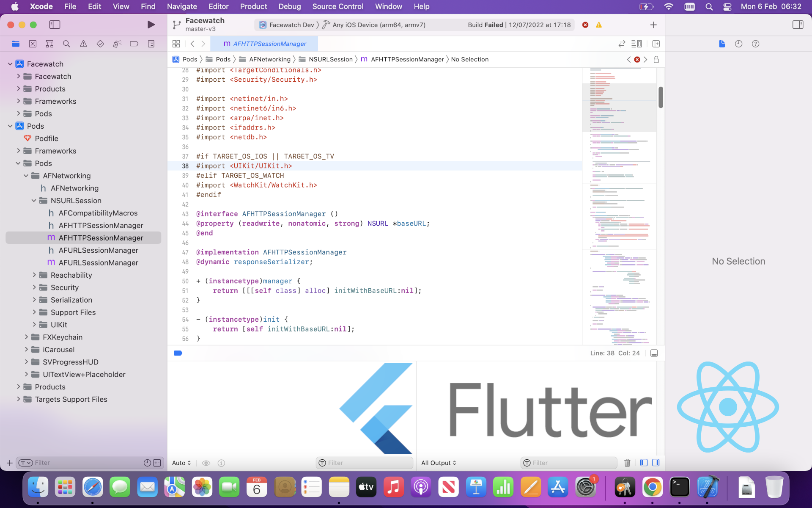Open the Breakpoint navigator
Image resolution: width=812 pixels, height=508 pixels.
pyautogui.click(x=134, y=44)
